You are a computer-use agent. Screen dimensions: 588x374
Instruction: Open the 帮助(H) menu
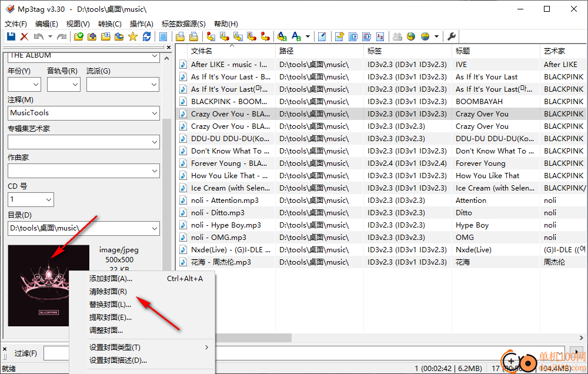click(x=226, y=24)
